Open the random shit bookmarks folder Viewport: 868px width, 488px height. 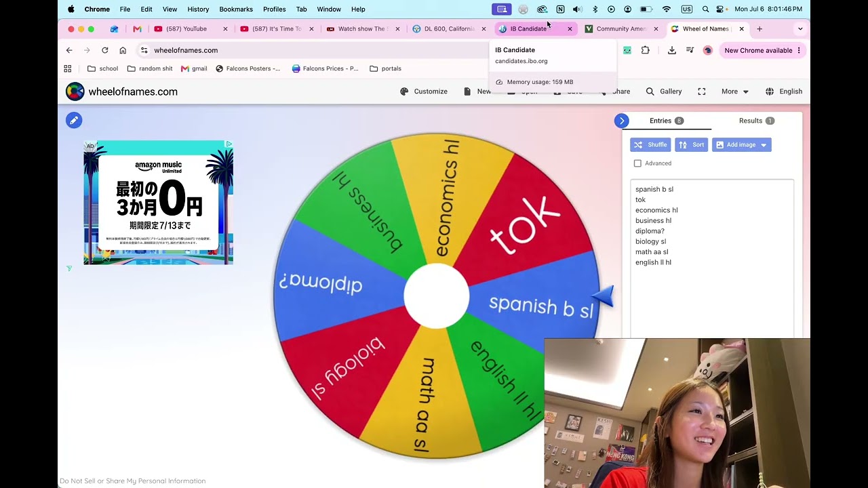point(151,68)
